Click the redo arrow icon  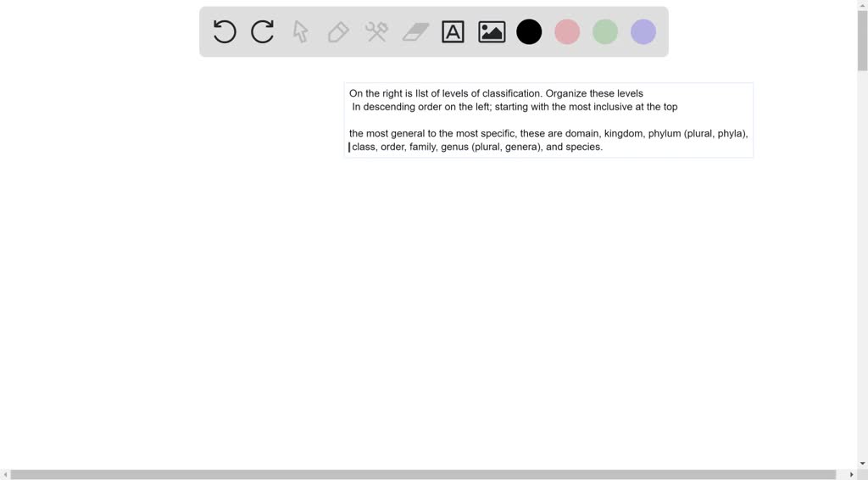click(x=263, y=31)
